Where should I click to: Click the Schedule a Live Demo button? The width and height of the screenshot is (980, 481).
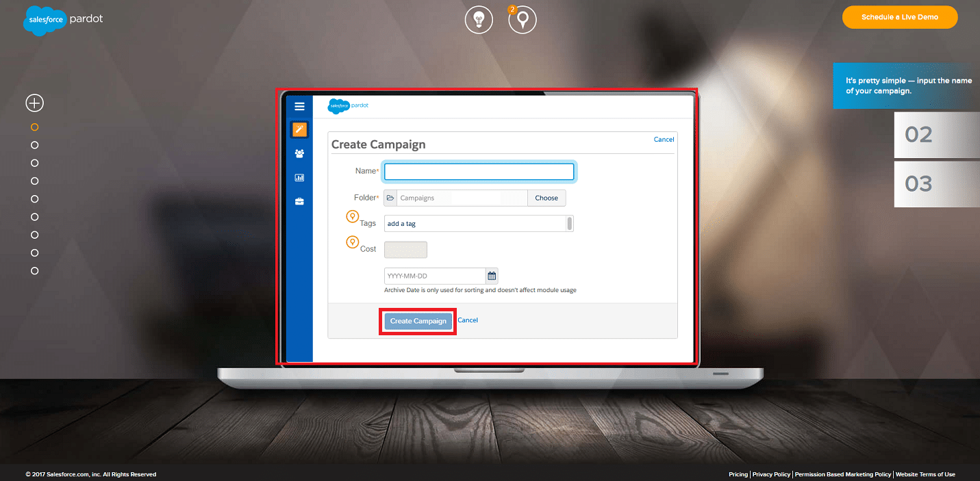click(x=900, y=17)
